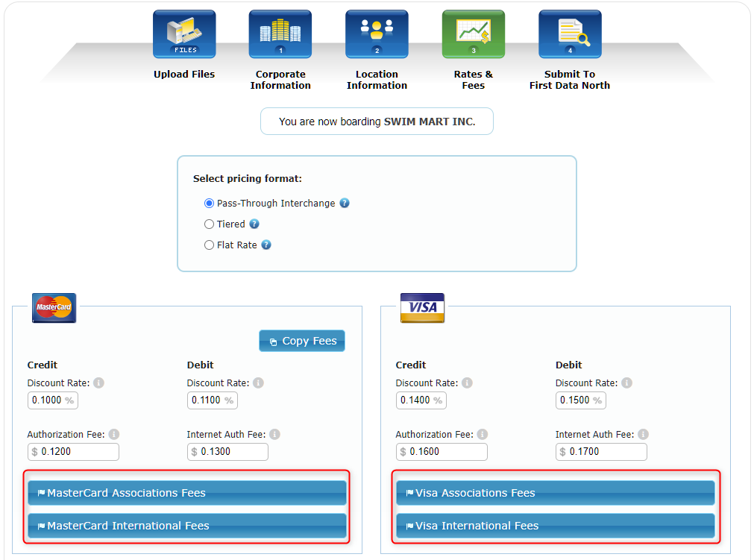This screenshot has height=560, width=754.
Task: Show help for Tiered pricing
Action: (254, 224)
